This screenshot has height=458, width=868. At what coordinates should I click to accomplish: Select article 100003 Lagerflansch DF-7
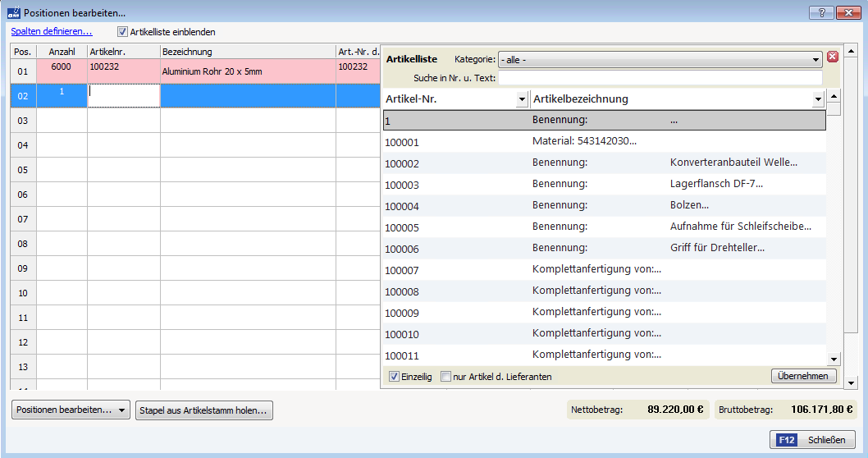tap(605, 185)
